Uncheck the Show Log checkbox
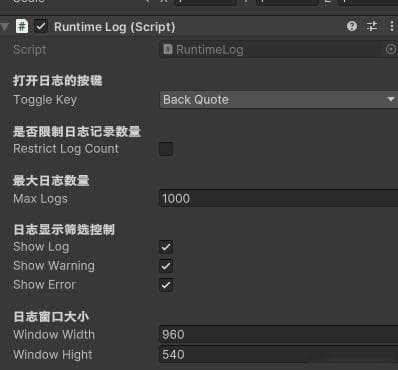 point(166,247)
